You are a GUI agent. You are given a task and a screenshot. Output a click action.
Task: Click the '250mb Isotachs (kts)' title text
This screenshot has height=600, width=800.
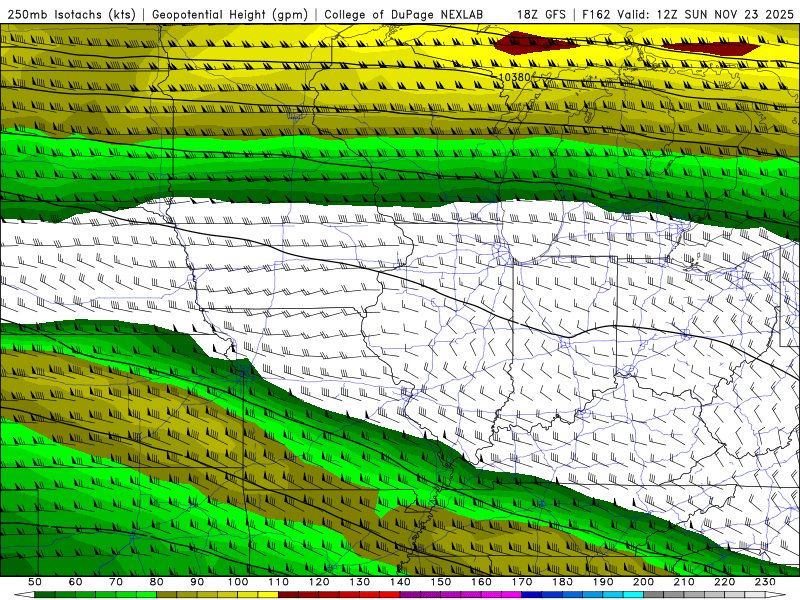[x=71, y=14]
